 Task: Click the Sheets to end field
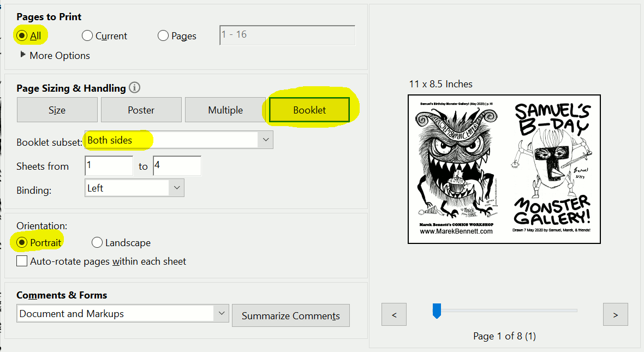pyautogui.click(x=177, y=166)
